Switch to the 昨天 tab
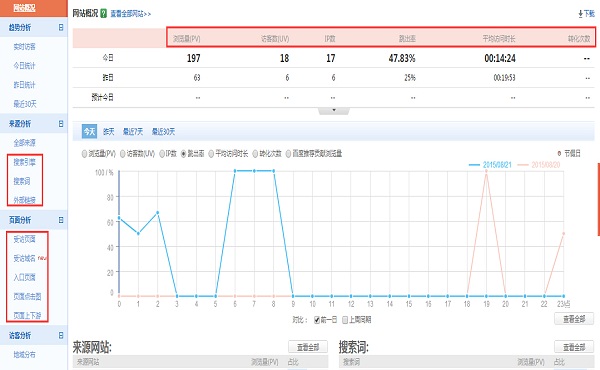The height and width of the screenshot is (370, 600). pyautogui.click(x=109, y=132)
